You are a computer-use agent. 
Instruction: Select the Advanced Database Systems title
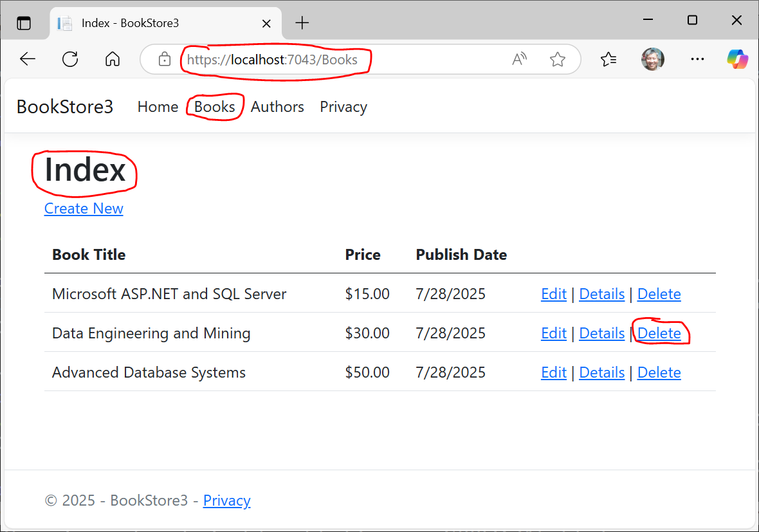[x=149, y=372]
